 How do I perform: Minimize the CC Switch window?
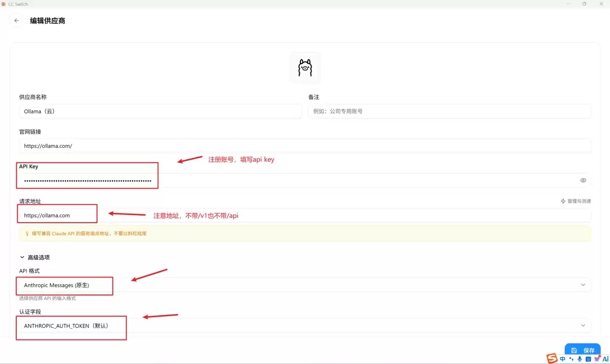569,4
